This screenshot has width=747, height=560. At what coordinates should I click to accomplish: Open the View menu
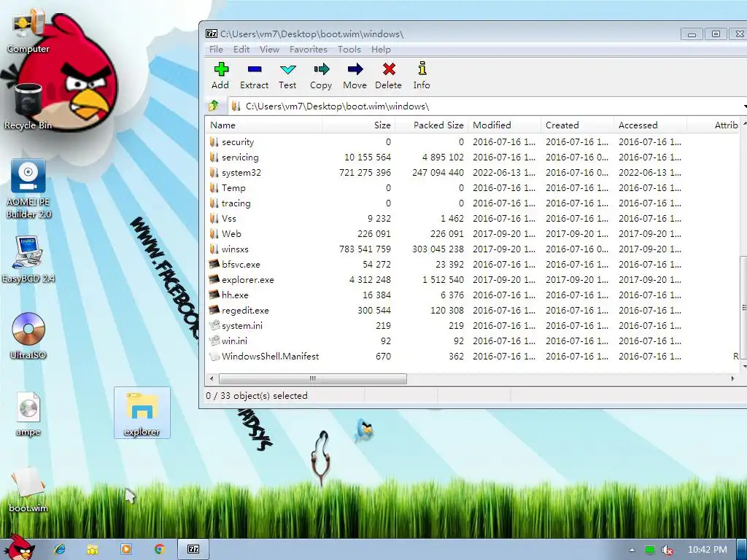tap(269, 49)
